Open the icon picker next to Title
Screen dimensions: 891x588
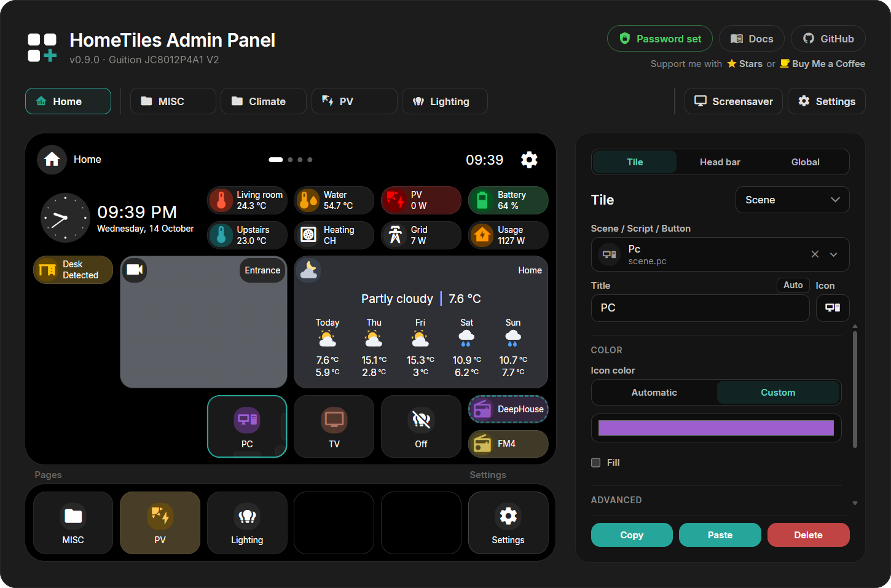(x=833, y=308)
